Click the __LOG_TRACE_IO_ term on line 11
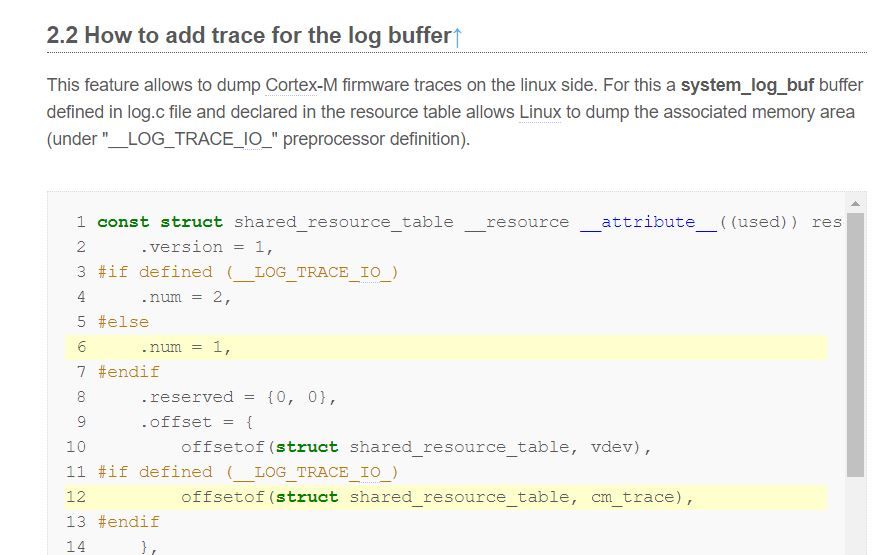 312,472
